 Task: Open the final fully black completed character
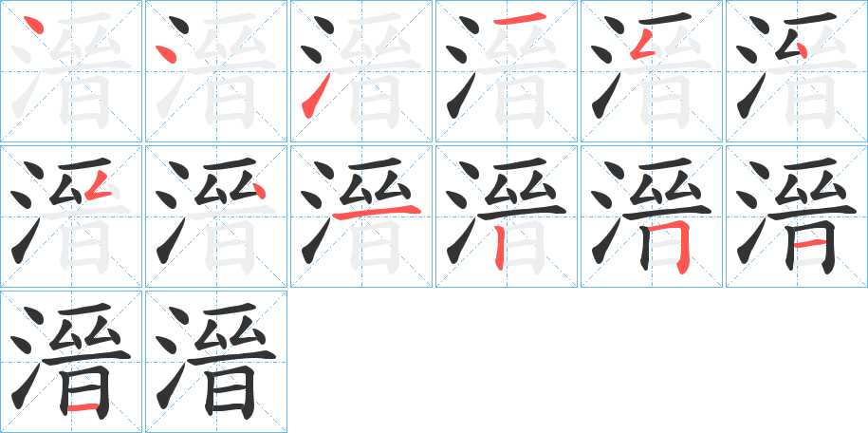pos(216,362)
